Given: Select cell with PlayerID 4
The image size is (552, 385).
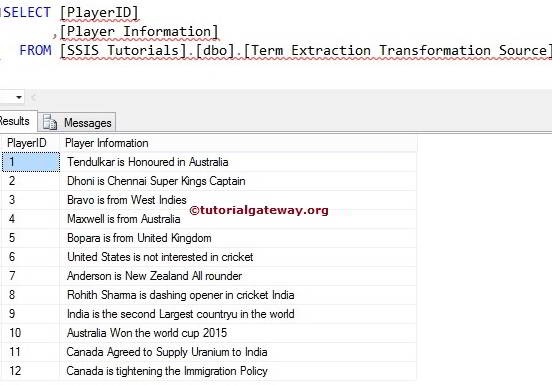Looking at the screenshot, I should click(31, 219).
